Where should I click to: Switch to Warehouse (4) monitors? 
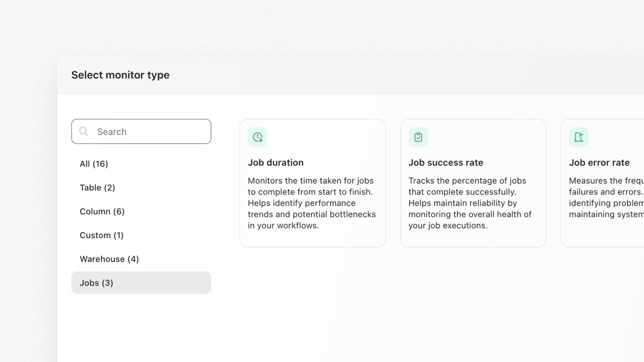click(109, 259)
